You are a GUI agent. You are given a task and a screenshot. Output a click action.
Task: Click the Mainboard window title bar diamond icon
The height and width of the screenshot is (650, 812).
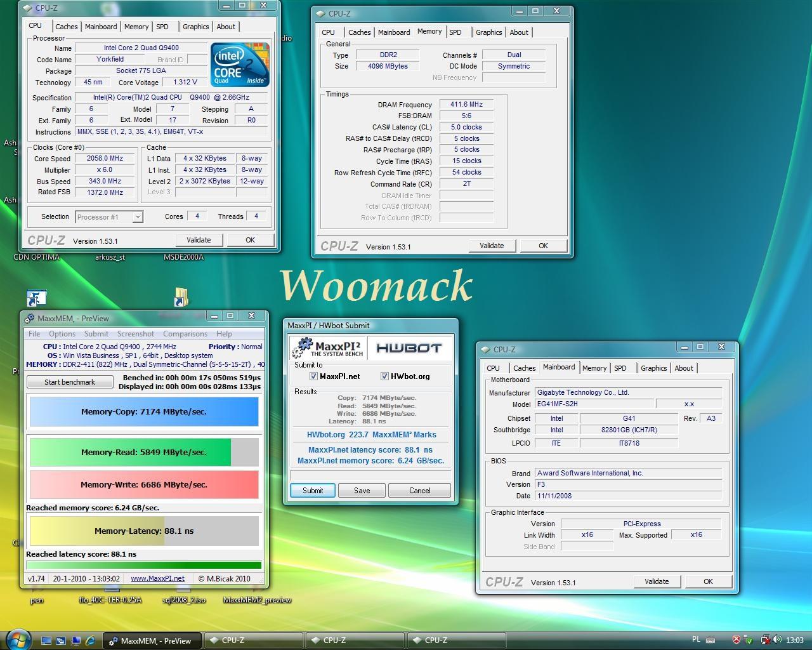click(x=486, y=349)
